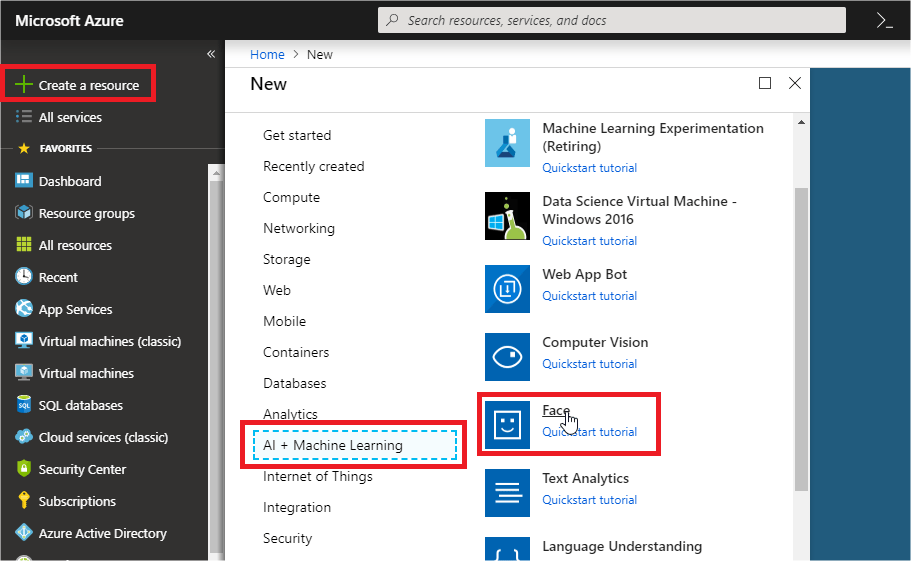The width and height of the screenshot is (911, 561).
Task: Open Security Center shield icon
Action: click(24, 469)
